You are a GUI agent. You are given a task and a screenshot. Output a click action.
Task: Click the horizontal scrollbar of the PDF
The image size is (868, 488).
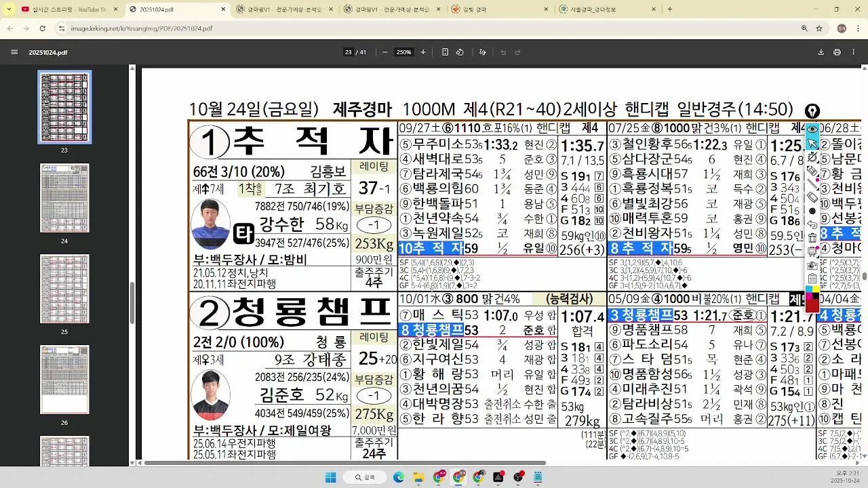click(x=344, y=463)
